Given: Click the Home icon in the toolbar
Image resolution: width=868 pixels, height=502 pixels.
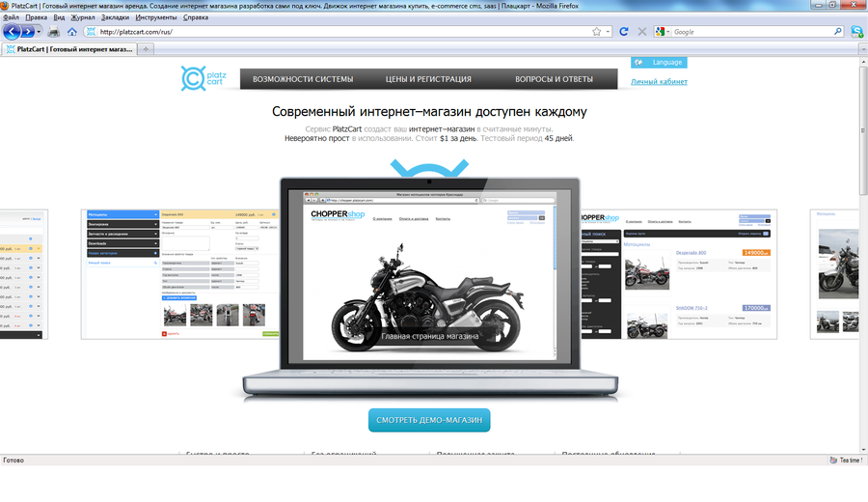Looking at the screenshot, I should coord(71,32).
